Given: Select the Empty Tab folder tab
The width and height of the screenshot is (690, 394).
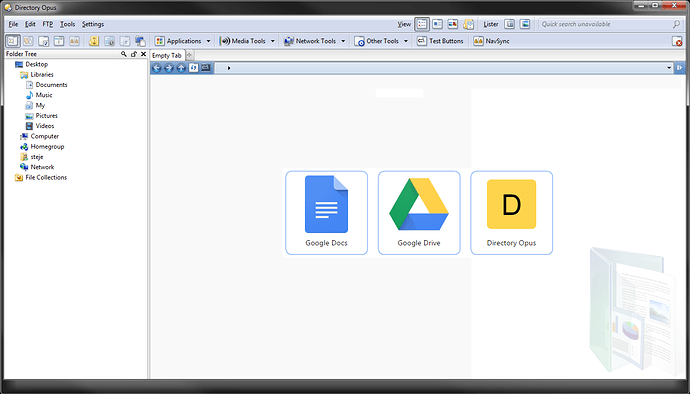Looking at the screenshot, I should [167, 55].
